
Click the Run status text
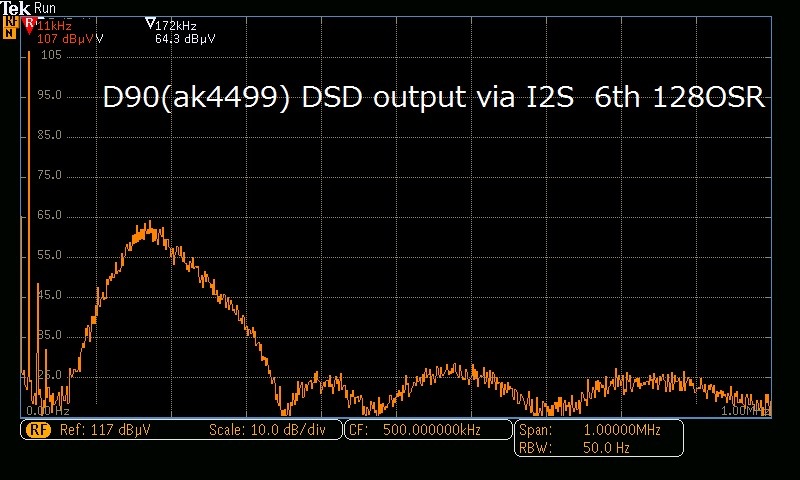tap(45, 8)
